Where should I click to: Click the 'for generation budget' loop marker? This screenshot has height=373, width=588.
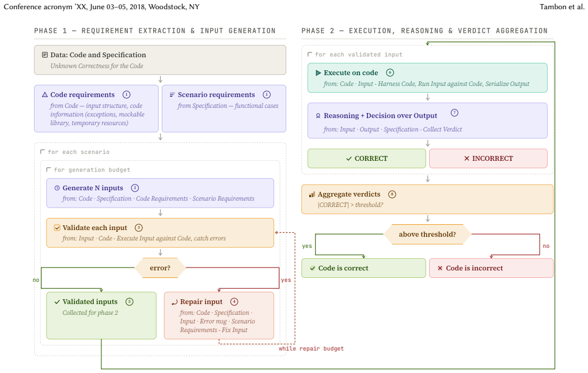click(88, 169)
